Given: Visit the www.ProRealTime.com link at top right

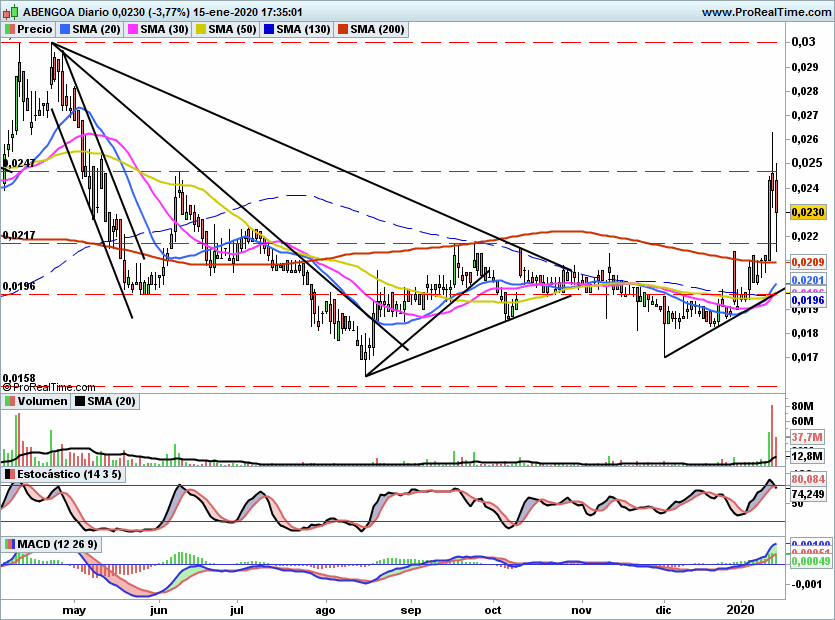Looking at the screenshot, I should point(767,12).
